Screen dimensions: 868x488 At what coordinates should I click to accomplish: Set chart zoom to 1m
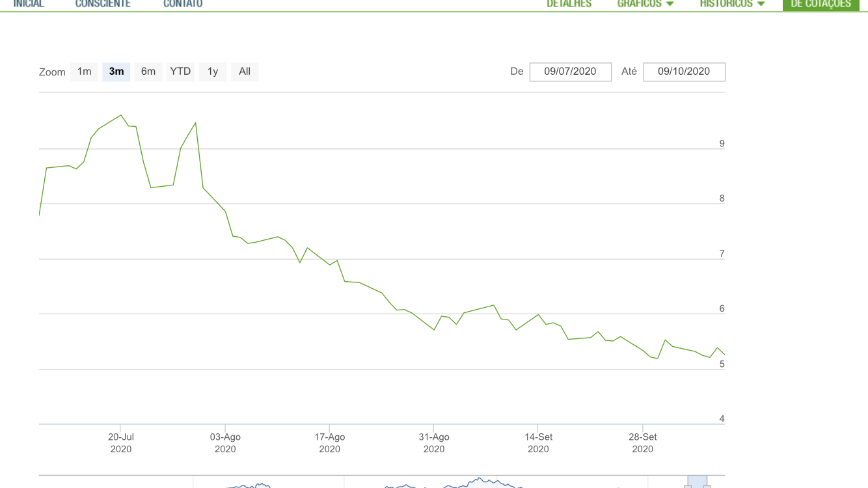(85, 72)
